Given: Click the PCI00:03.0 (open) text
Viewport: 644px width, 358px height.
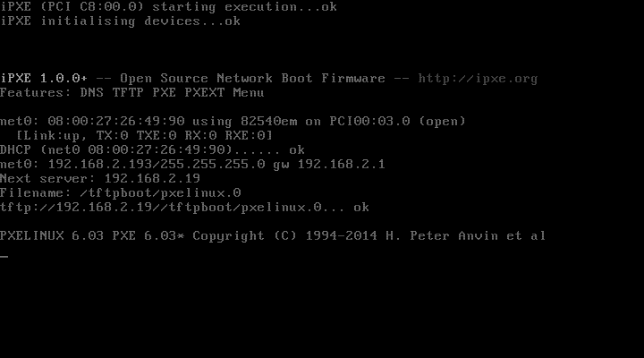Looking at the screenshot, I should [397, 121].
